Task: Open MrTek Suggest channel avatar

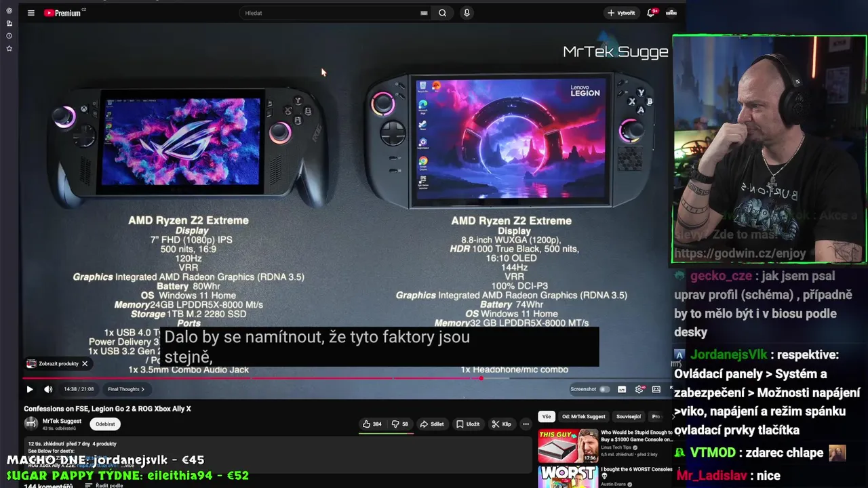Action: coord(31,424)
